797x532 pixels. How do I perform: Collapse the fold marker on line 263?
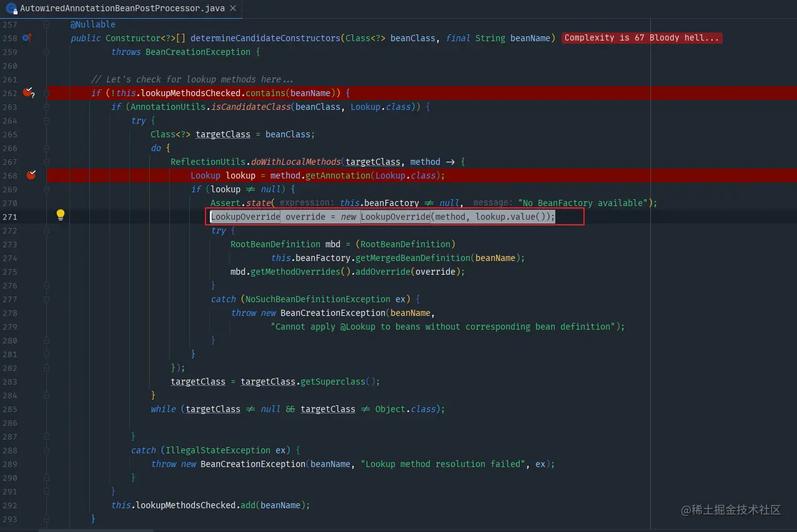[47, 107]
